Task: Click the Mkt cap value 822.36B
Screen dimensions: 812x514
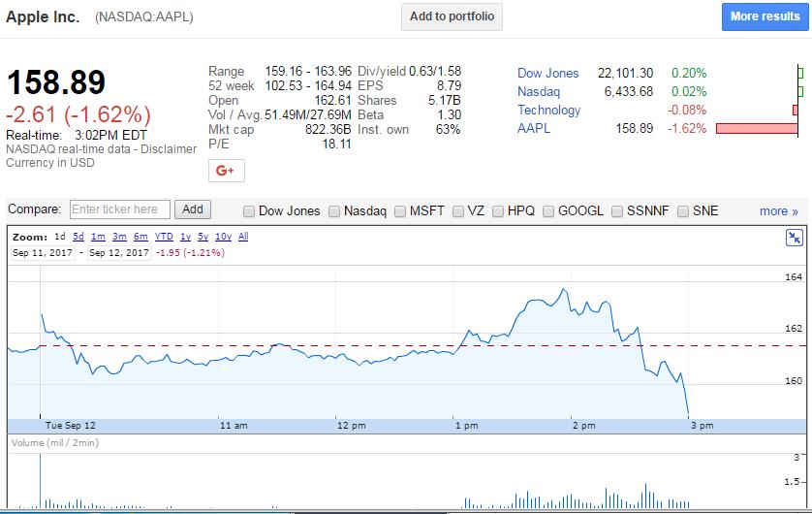Action: pos(328,130)
